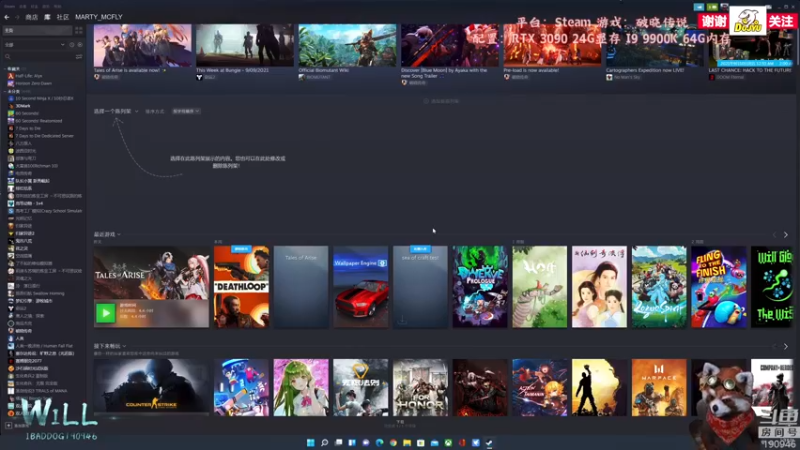Click the ready-to-play filter icon

pyautogui.click(x=80, y=44)
